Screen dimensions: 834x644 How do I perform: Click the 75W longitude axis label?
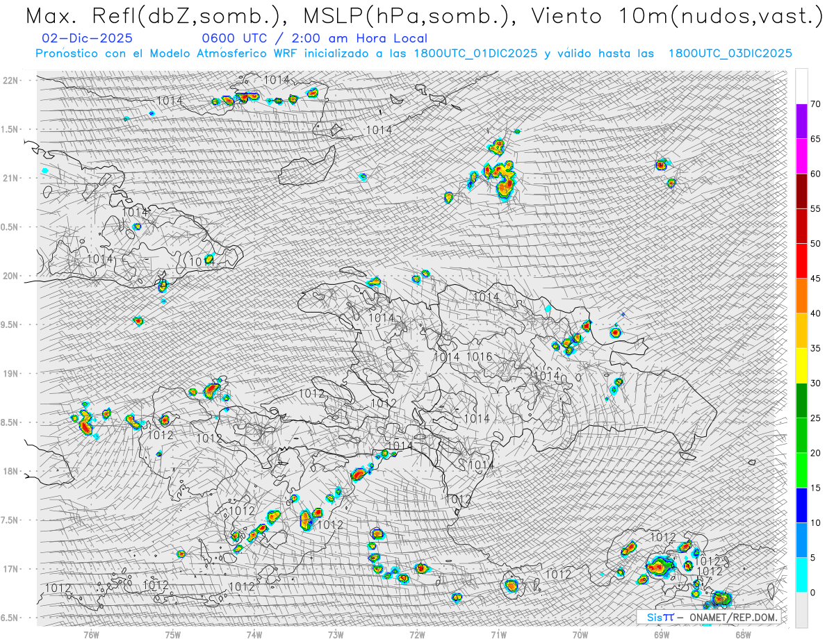173,634
